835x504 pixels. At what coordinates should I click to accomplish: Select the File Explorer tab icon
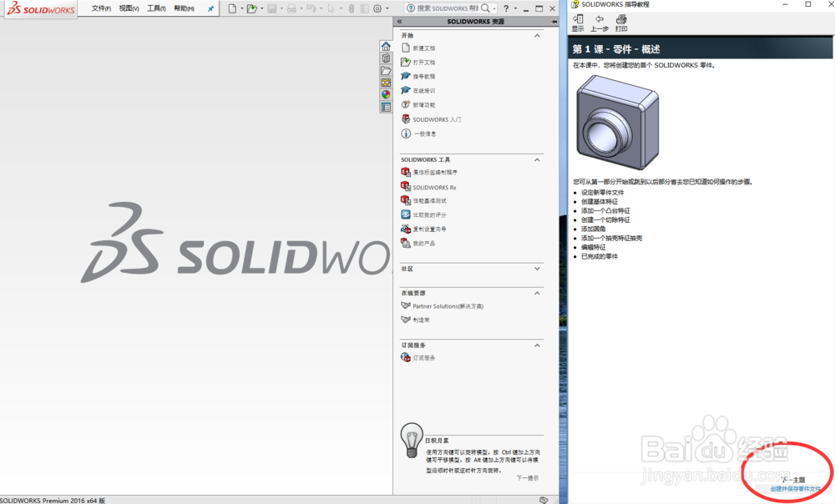click(386, 71)
